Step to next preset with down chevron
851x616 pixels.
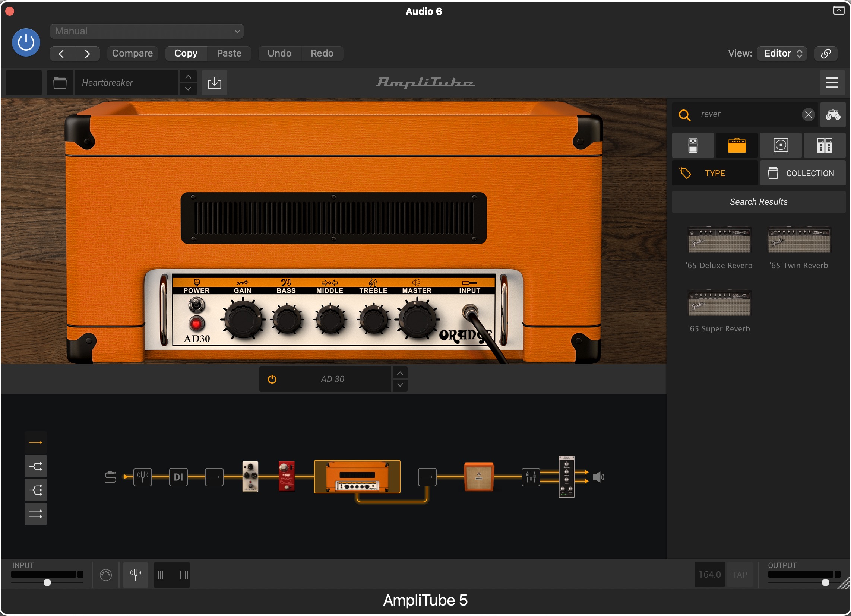pyautogui.click(x=188, y=89)
